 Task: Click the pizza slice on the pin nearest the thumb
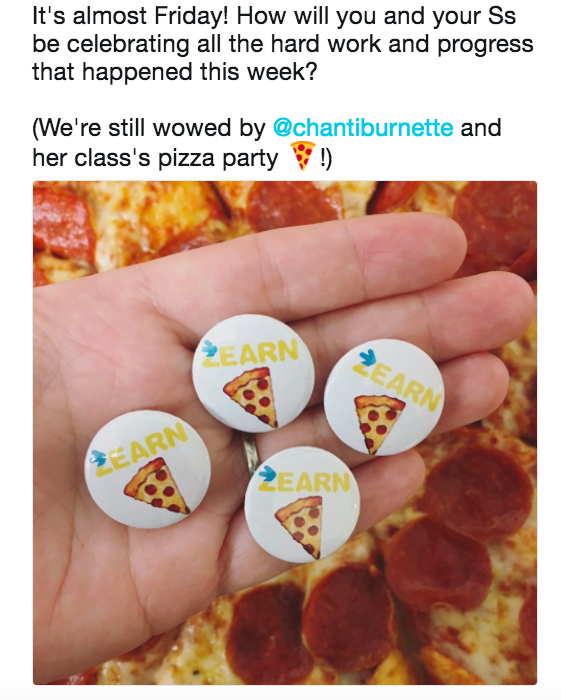point(156,485)
